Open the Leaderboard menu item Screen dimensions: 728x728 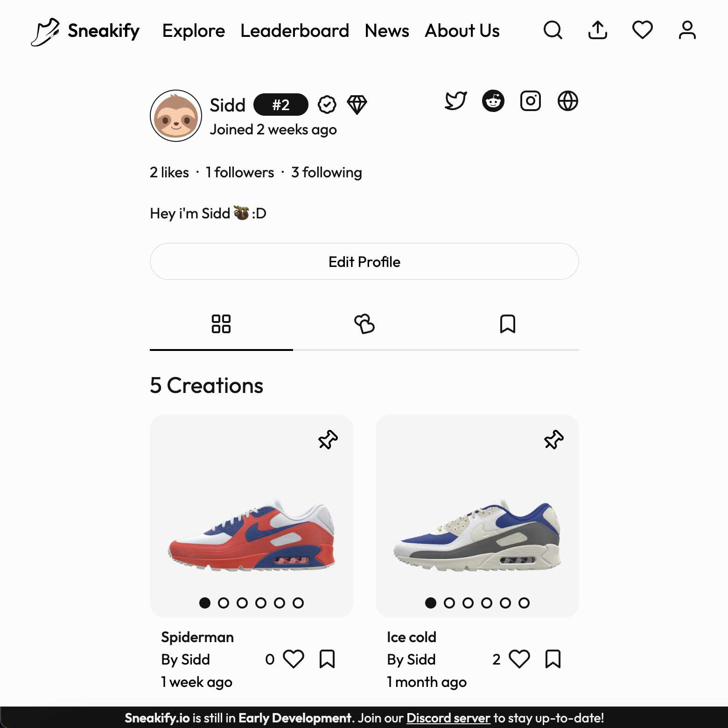tap(295, 31)
